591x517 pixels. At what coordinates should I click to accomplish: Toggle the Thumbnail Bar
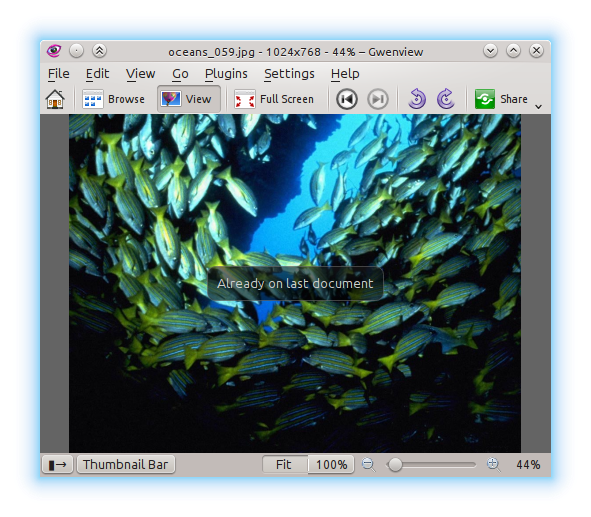click(x=126, y=465)
